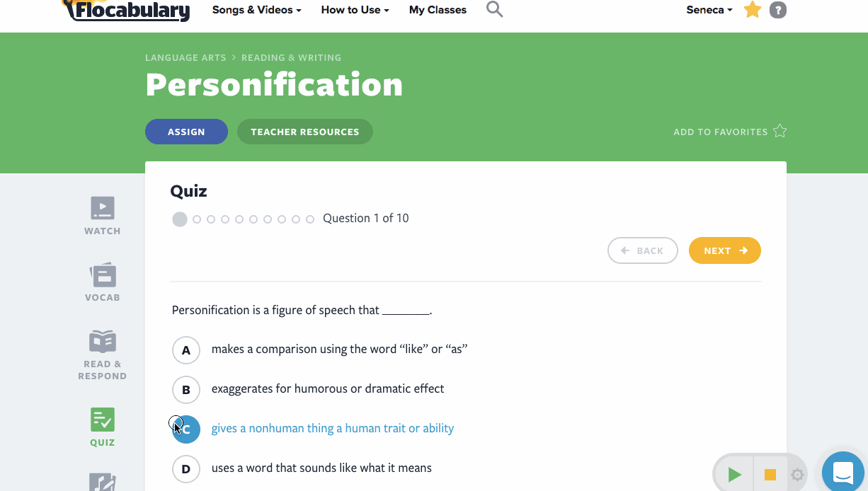Expand the Songs & Videos menu

tap(257, 10)
